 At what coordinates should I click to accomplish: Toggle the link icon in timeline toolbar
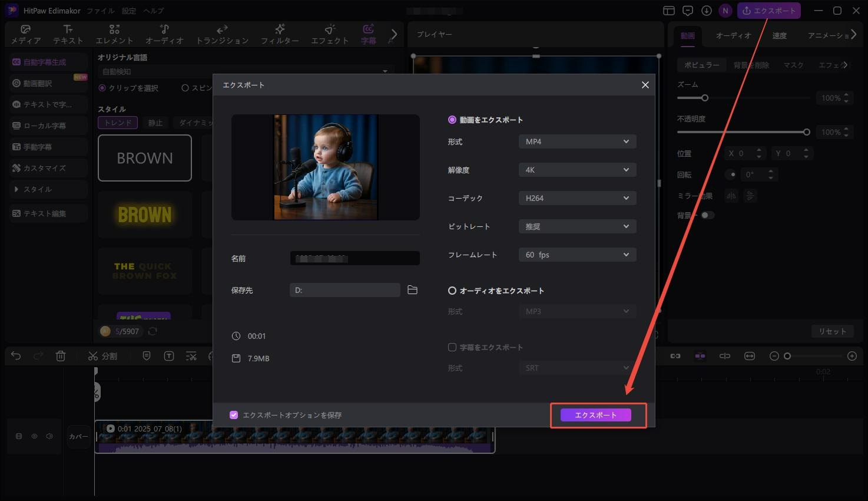(x=675, y=356)
